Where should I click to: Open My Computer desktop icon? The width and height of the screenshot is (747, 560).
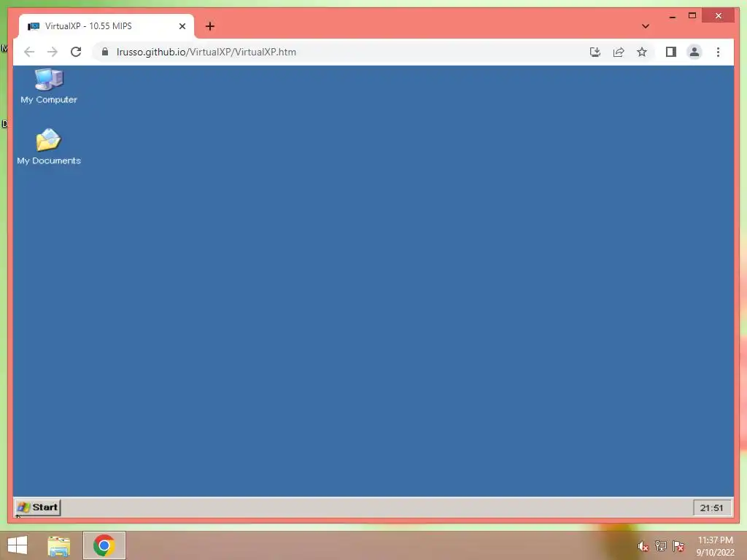click(x=49, y=86)
